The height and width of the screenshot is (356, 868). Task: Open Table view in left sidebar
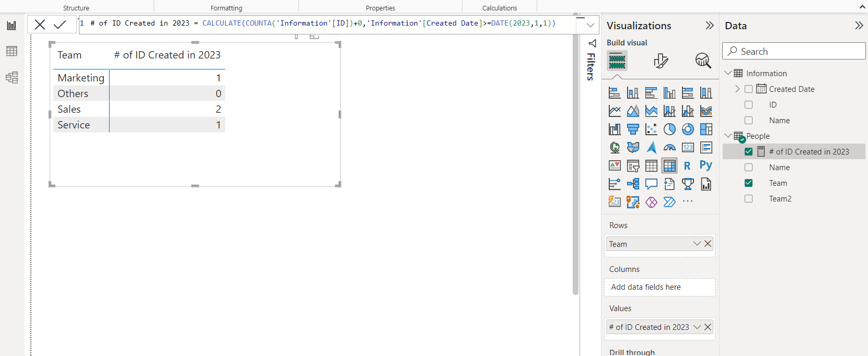[x=11, y=51]
